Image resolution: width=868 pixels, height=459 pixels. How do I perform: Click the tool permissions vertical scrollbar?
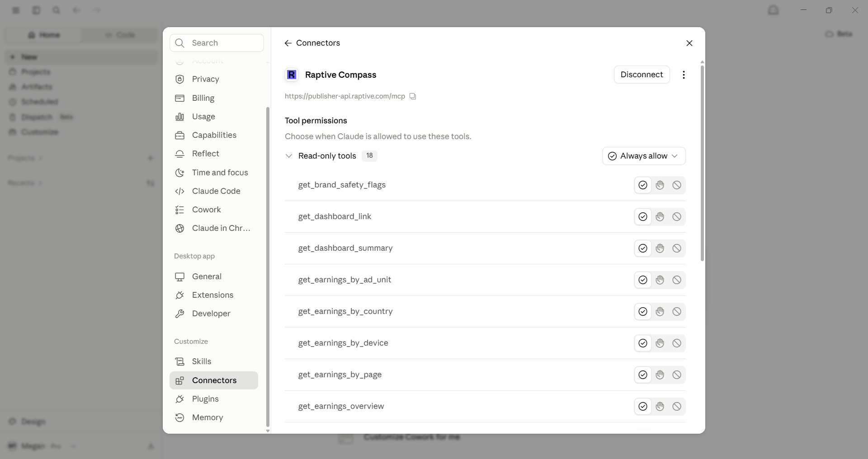tap(702, 163)
